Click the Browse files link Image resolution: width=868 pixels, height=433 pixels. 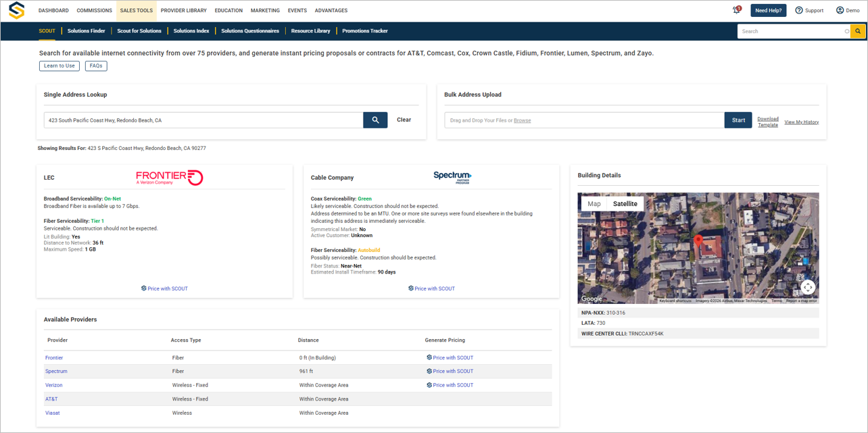(x=522, y=120)
